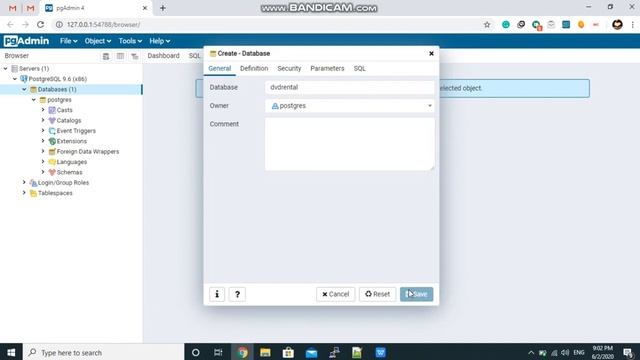Select the Casts icon
This screenshot has width=640, height=360.
coord(52,110)
